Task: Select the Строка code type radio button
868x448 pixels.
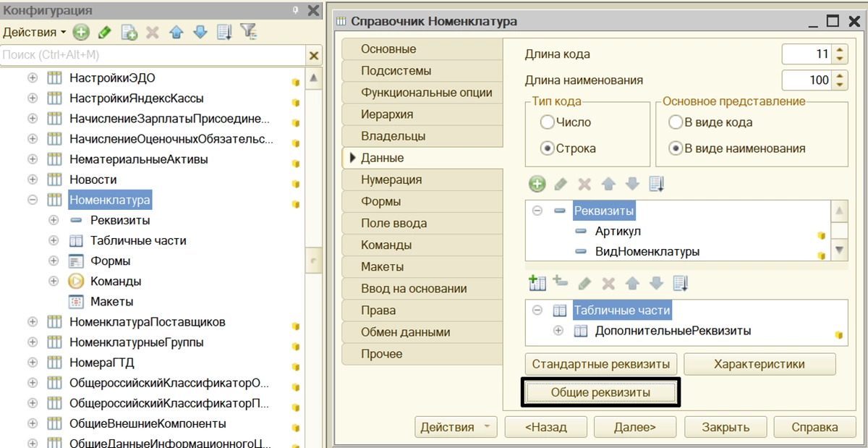Action: [548, 148]
